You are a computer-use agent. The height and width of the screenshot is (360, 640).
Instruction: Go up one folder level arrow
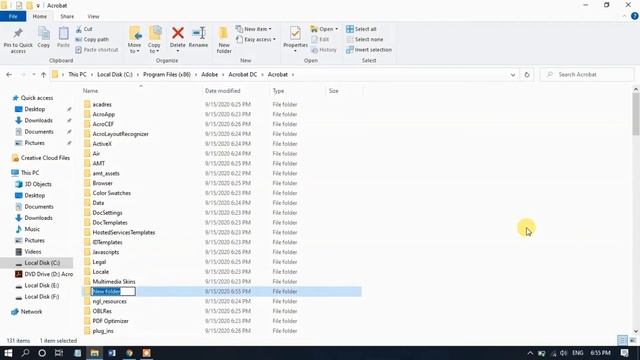[44, 75]
